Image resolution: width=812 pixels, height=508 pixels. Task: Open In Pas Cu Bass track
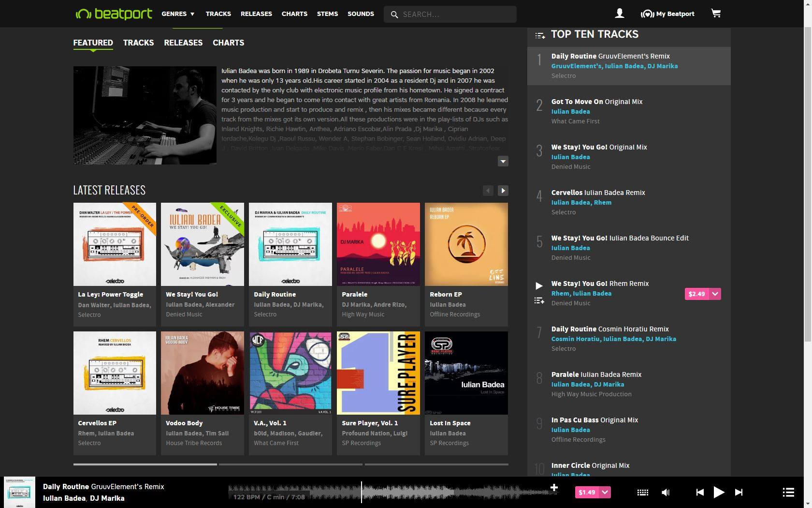click(x=594, y=420)
